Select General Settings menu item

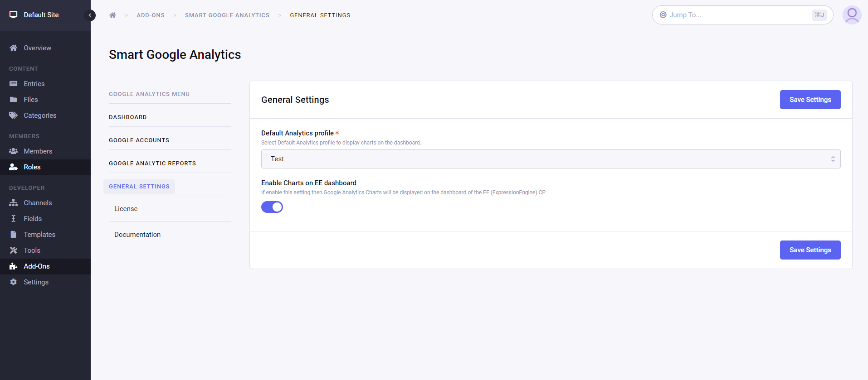(x=139, y=187)
